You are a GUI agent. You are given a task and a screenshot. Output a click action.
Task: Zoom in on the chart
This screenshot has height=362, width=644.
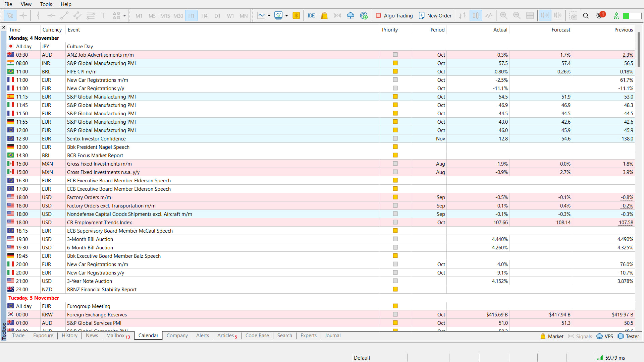click(503, 15)
